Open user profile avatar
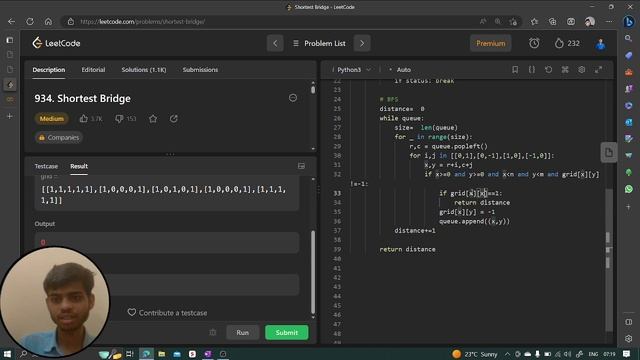The image size is (640, 360). click(600, 44)
